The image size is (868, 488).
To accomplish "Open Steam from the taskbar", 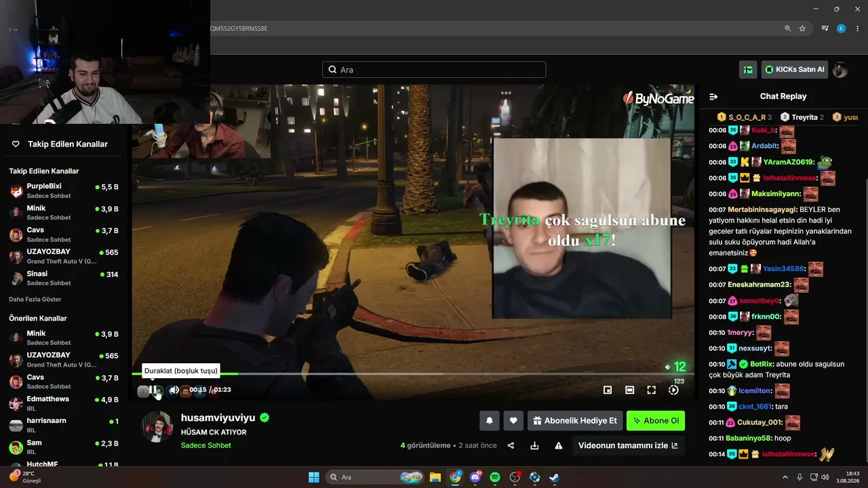I will [x=555, y=477].
